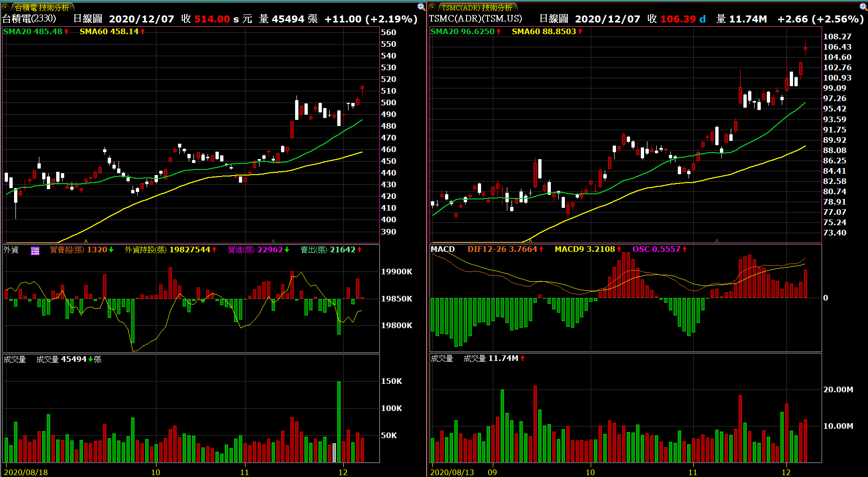
Task: Select the TSMC(ADR) 技術分析 tab
Action: pos(477,7)
